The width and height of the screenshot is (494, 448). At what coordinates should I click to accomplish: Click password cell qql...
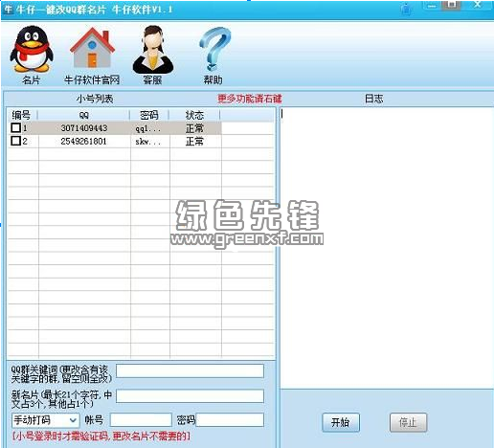148,128
